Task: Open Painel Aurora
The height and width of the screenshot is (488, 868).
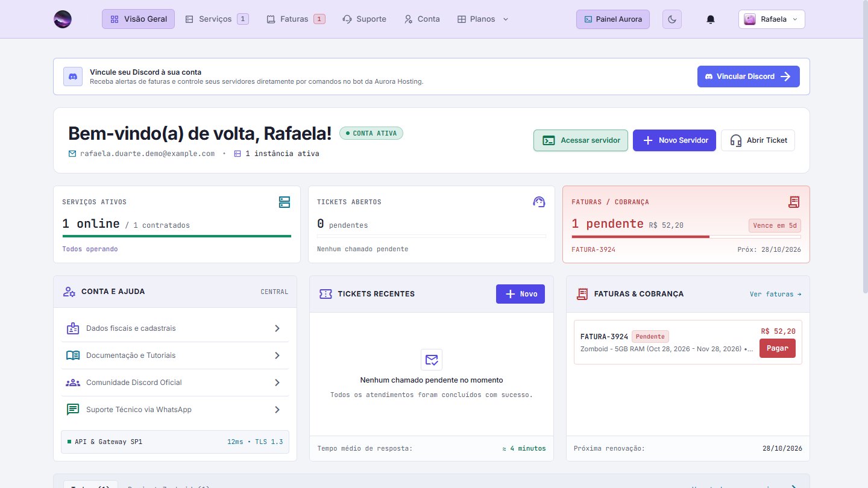Action: 613,19
